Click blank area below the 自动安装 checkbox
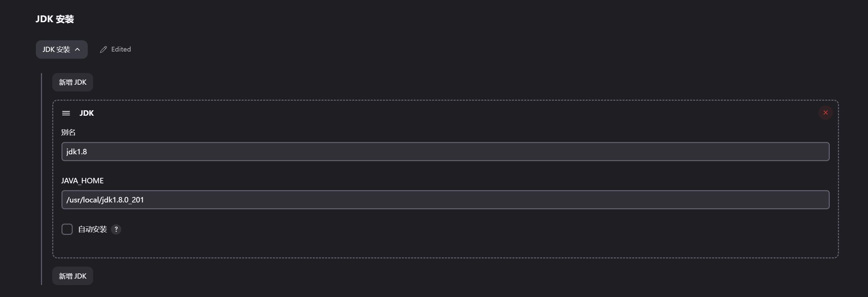The image size is (868, 297). 445,246
